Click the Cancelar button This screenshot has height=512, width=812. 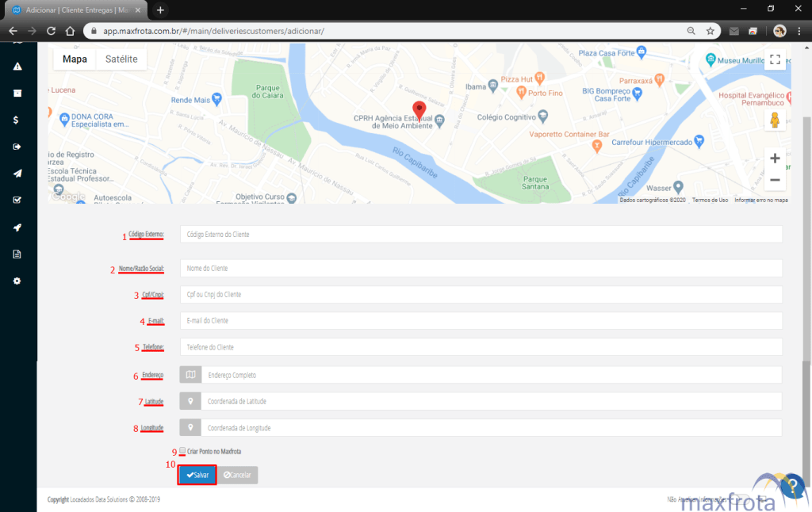point(238,475)
